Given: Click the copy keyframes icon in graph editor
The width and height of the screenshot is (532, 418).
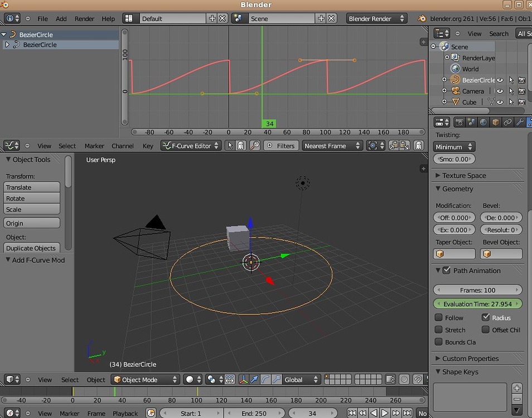Looking at the screenshot, I should point(394,146).
